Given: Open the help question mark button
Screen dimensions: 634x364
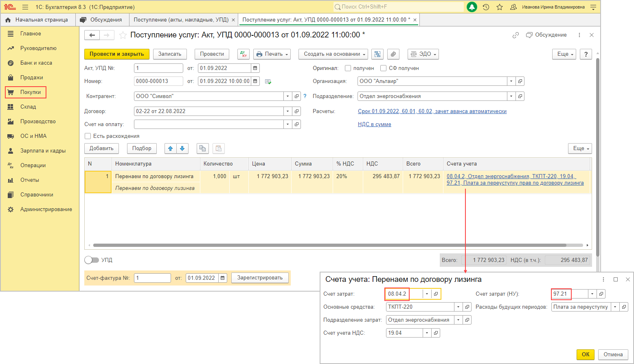Looking at the screenshot, I should 586,54.
